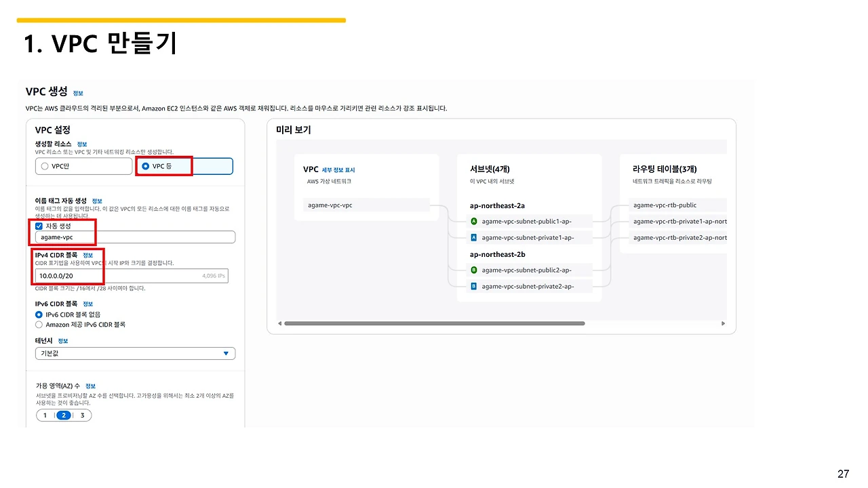Open the 정보 link beside 'IPv6 CIDR 블록'
The height and width of the screenshot is (488, 868).
click(x=87, y=304)
